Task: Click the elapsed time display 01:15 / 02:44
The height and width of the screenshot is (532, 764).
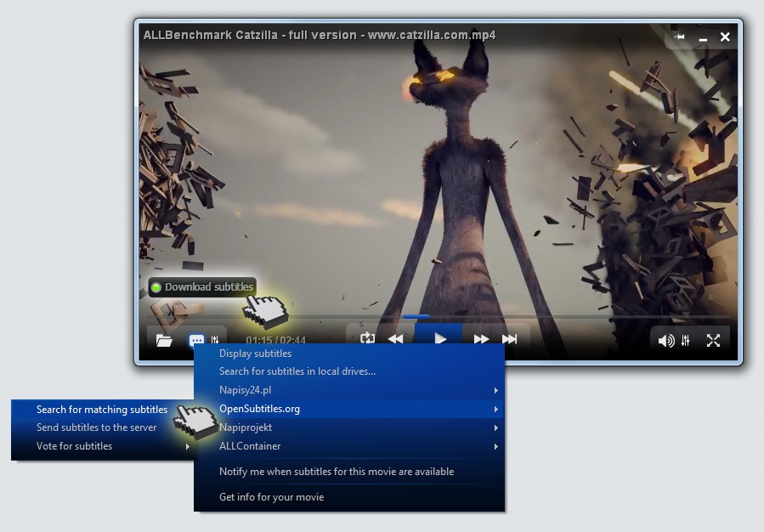Action: click(276, 340)
